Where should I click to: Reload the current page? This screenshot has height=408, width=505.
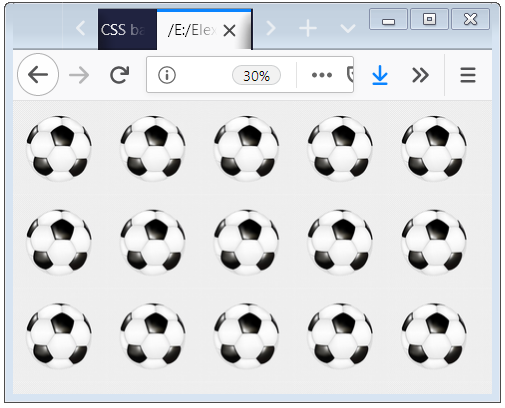pyautogui.click(x=119, y=75)
